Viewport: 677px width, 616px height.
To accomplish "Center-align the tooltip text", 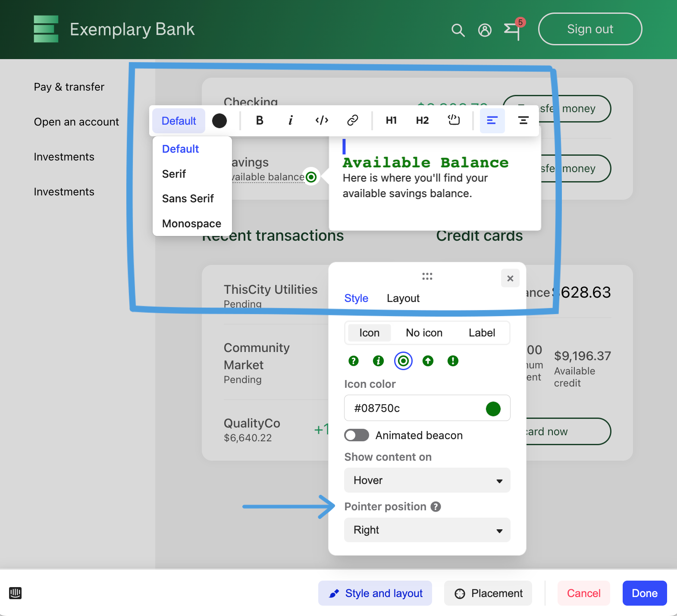I will [523, 121].
